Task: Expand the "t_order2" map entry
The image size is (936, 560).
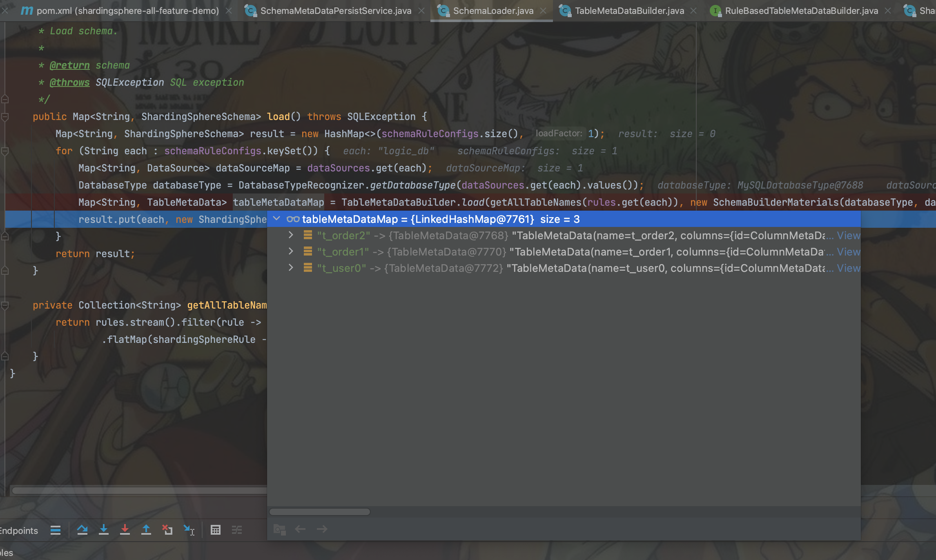Action: click(291, 235)
